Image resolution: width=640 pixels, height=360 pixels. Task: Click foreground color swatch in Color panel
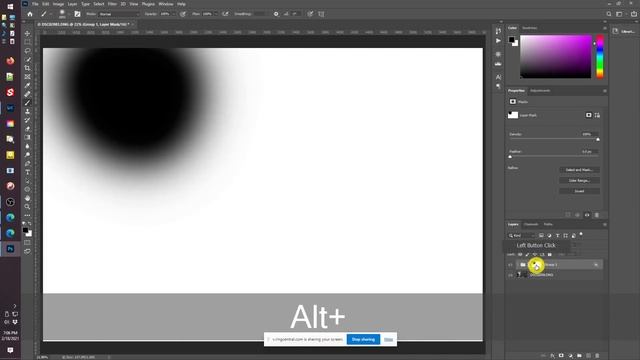pyautogui.click(x=511, y=40)
